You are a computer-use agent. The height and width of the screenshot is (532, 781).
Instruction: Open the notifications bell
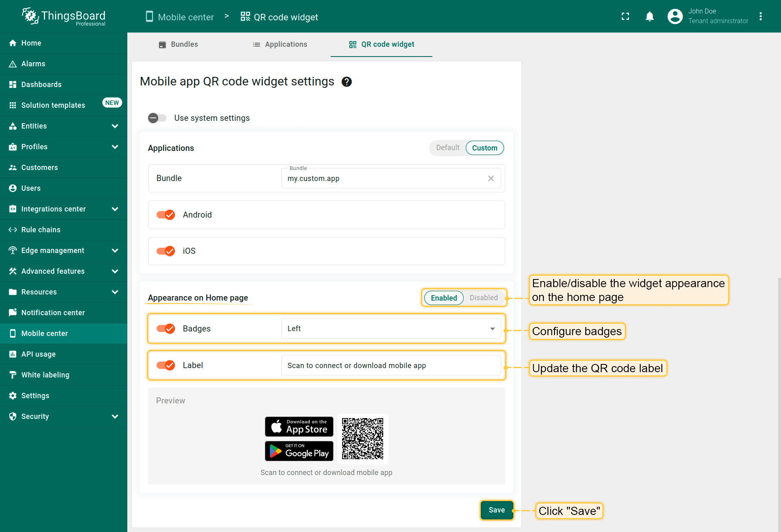[650, 16]
